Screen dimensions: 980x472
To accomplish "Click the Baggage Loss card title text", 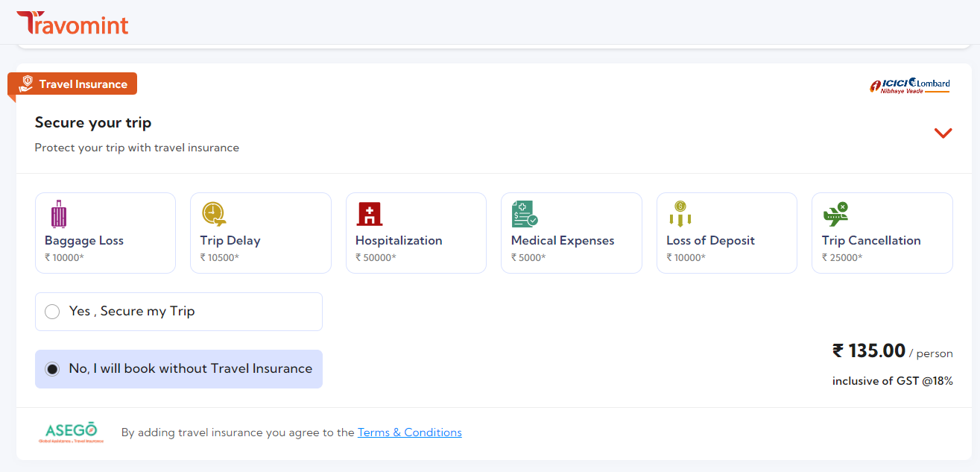I will click(84, 240).
